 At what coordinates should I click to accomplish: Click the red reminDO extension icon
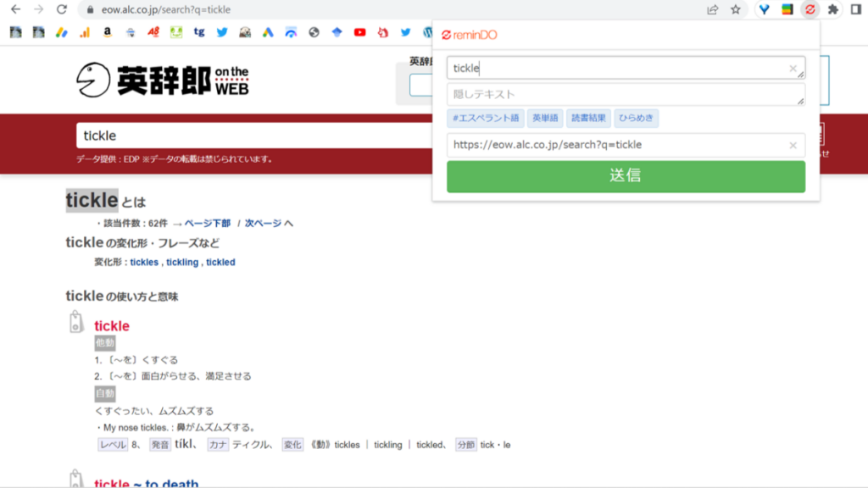point(810,9)
